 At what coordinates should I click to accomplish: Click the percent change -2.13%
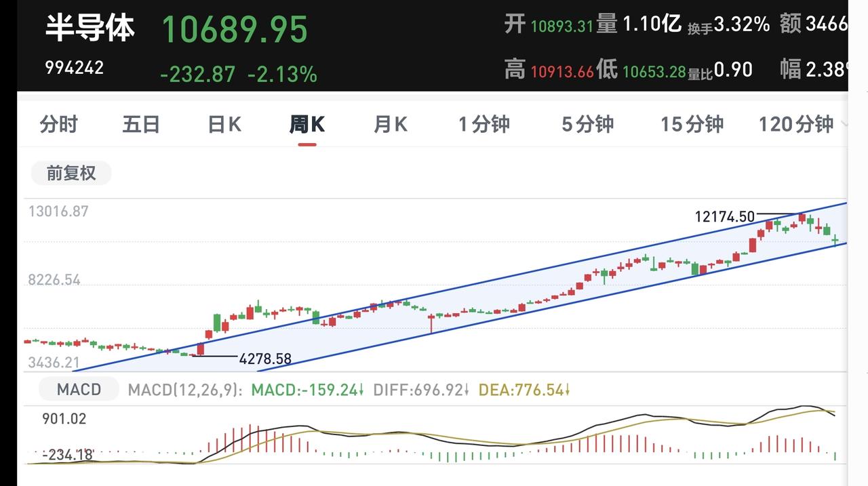pyautogui.click(x=282, y=74)
